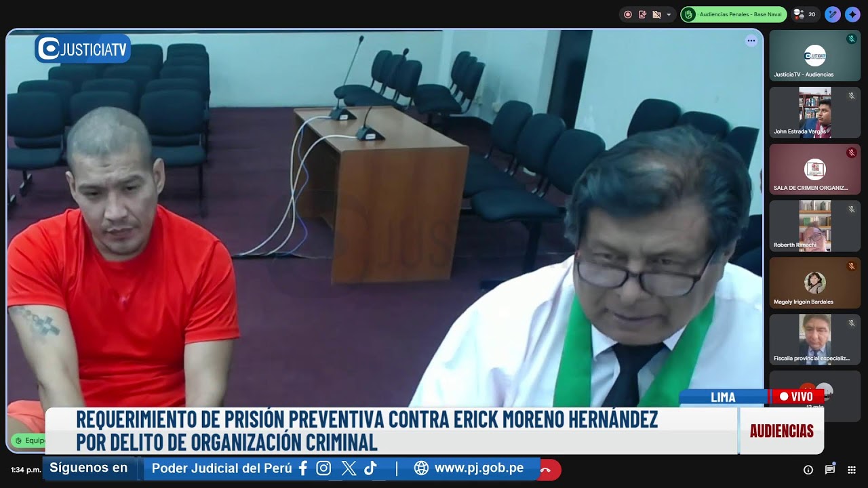Click the 1:34 p.m. meeting clock

[26, 470]
